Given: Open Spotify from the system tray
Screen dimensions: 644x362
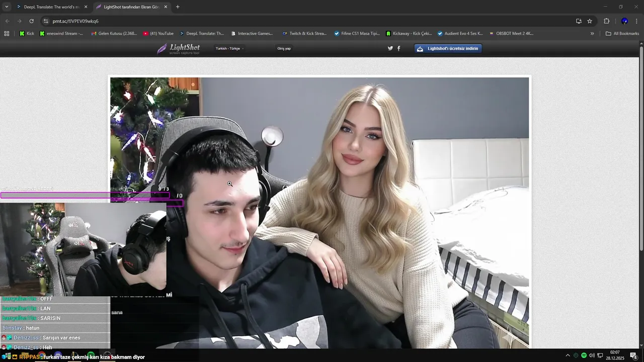Looking at the screenshot, I should tap(584, 355).
